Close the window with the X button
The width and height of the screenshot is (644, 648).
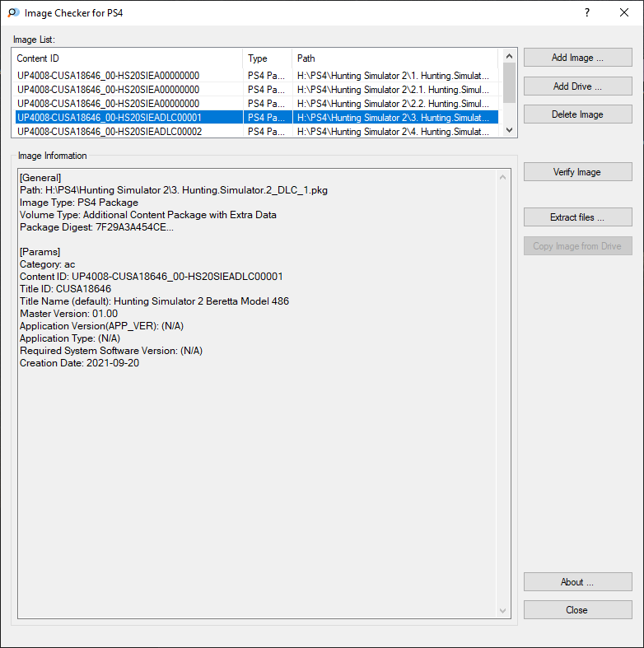[x=624, y=13]
